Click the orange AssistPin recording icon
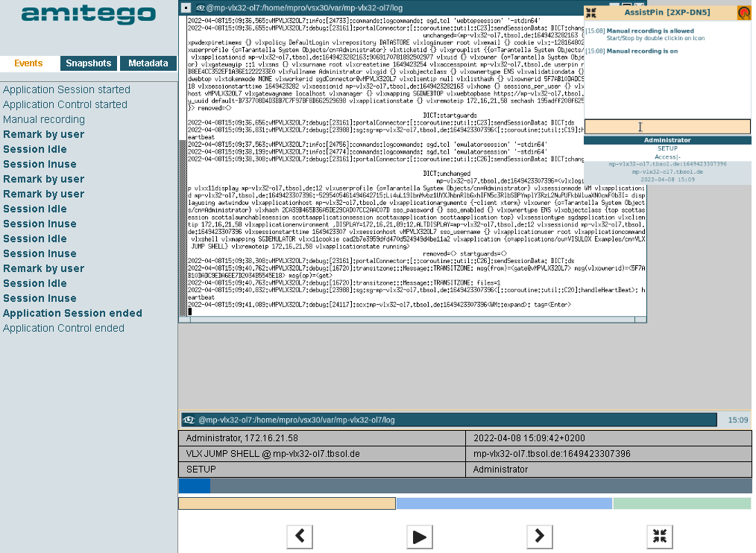This screenshot has height=553, width=756. (x=743, y=13)
